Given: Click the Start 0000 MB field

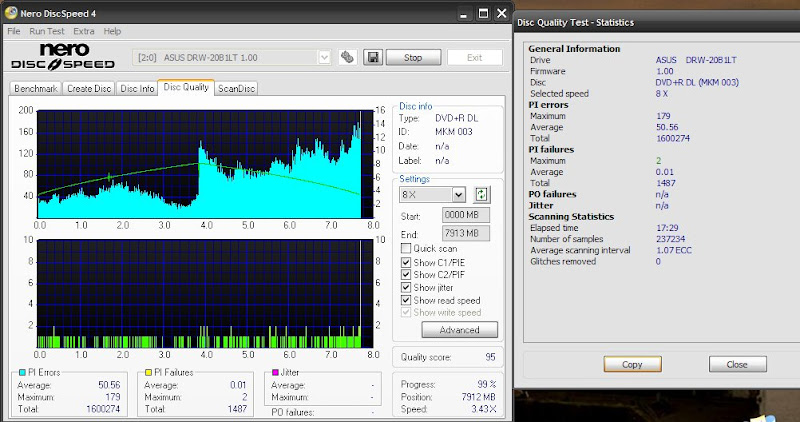Looking at the screenshot, I should tap(466, 215).
